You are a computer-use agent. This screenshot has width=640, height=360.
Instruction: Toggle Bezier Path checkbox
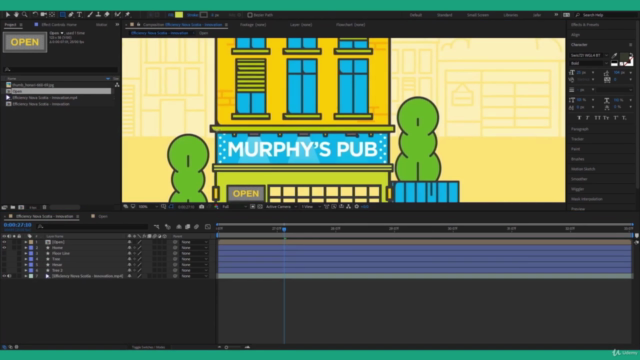click(x=250, y=15)
